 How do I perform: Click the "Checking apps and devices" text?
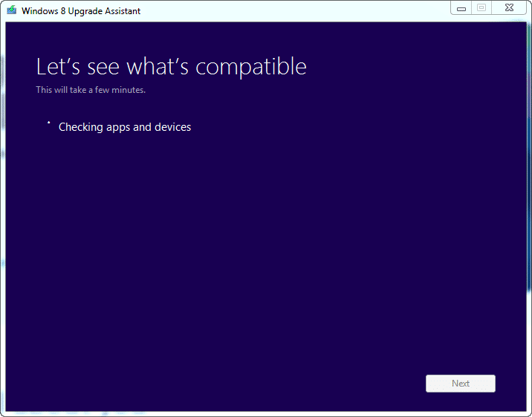click(125, 127)
